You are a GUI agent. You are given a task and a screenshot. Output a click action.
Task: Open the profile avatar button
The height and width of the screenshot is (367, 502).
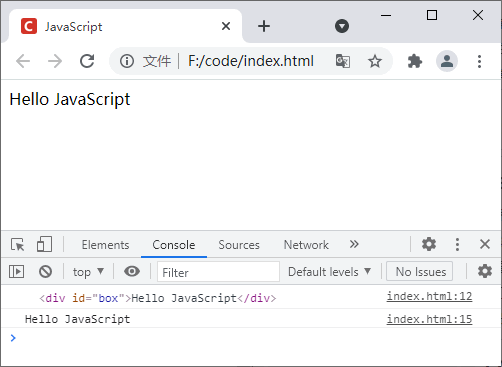(x=447, y=61)
